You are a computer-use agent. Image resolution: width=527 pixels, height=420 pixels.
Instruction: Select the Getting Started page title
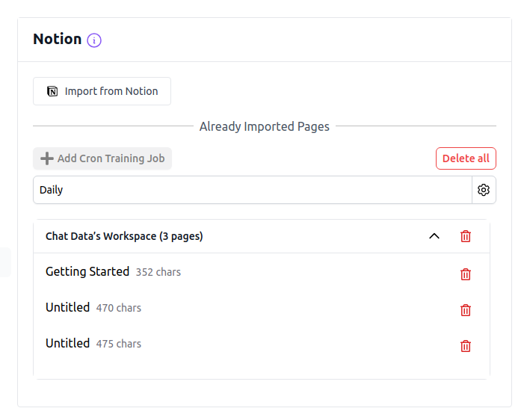pyautogui.click(x=87, y=271)
